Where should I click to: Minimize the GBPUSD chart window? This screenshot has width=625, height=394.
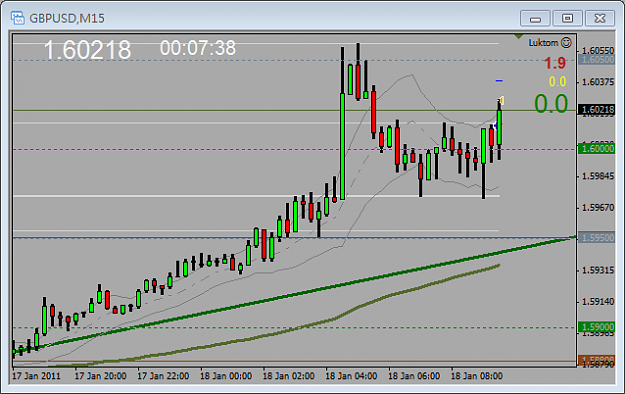(x=535, y=18)
